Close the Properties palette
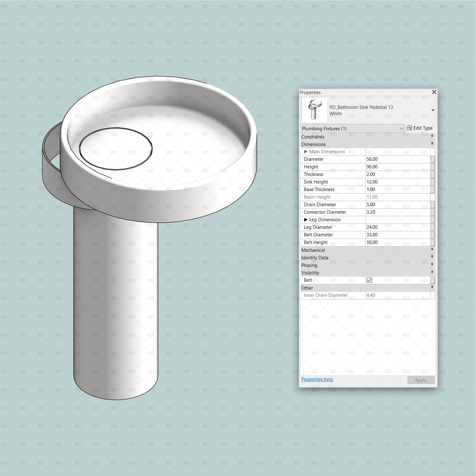This screenshot has height=476, width=476. click(x=434, y=92)
